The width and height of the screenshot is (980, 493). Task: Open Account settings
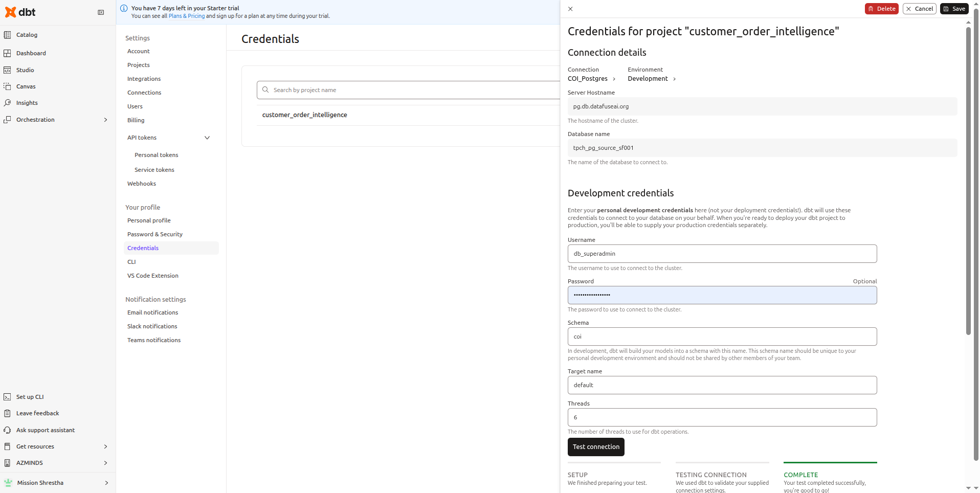tap(139, 51)
